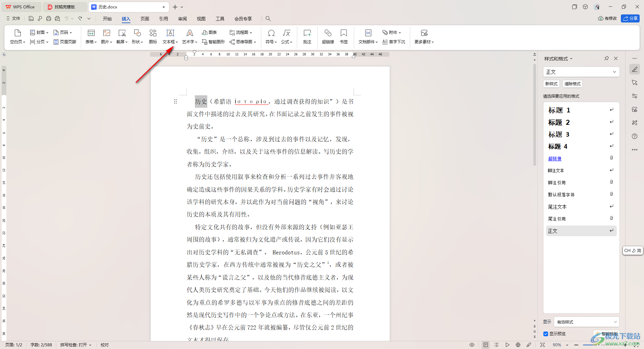Insert a formula (公式)
644x349 pixels.
(x=286, y=37)
